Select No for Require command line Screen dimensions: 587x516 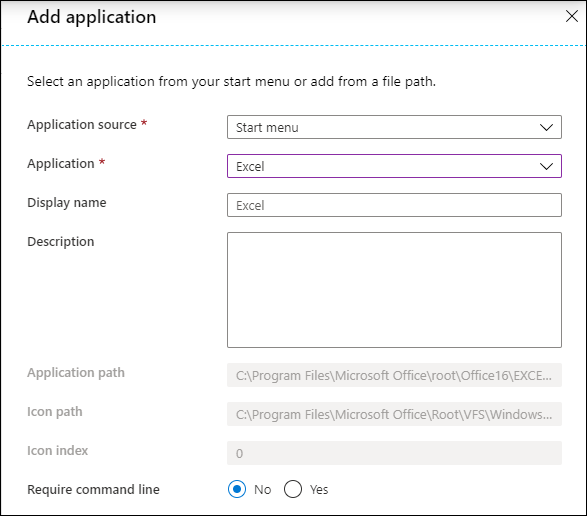[237, 489]
